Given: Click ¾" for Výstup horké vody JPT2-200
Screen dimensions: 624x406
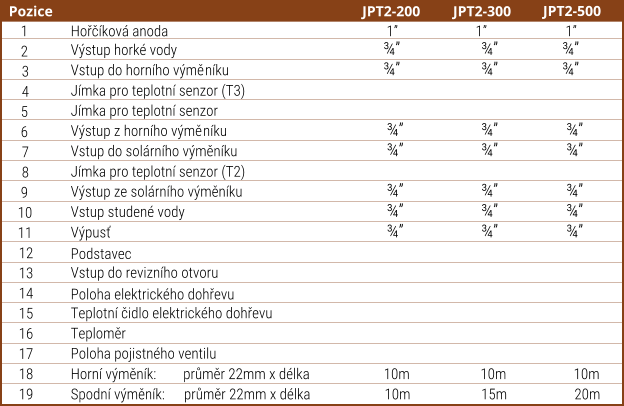Looking at the screenshot, I should tap(392, 49).
